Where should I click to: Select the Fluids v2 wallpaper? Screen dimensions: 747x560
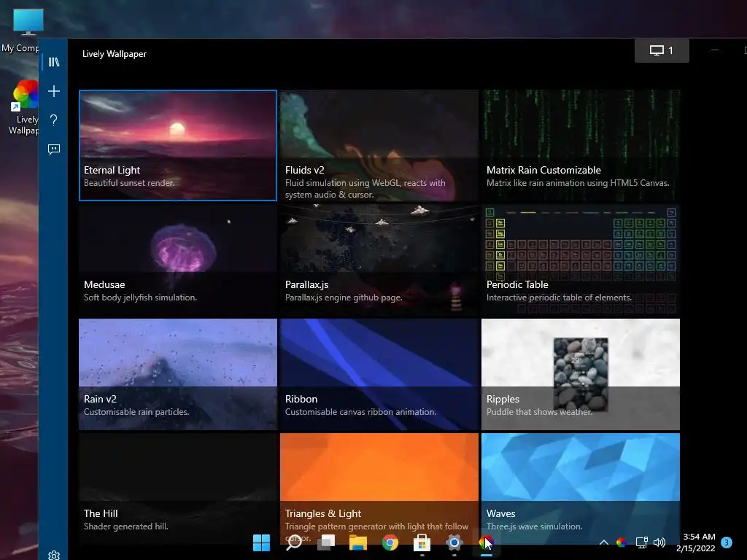point(379,145)
